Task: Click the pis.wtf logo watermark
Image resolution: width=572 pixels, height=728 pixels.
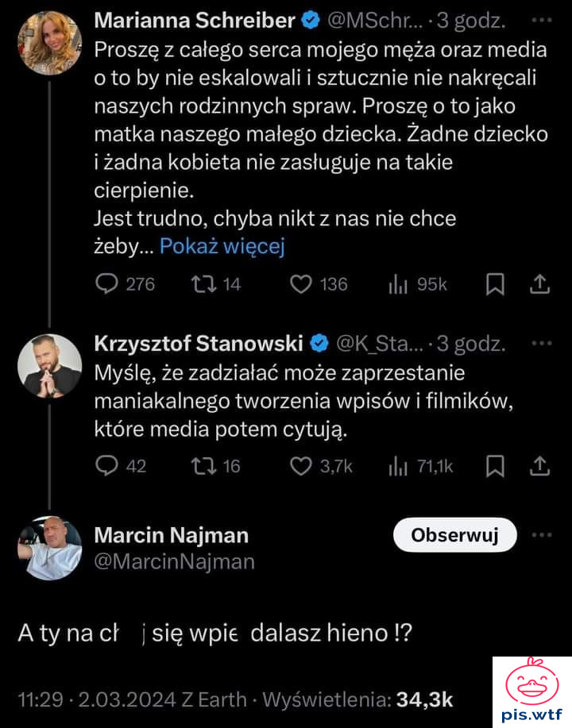Action: pyautogui.click(x=531, y=691)
